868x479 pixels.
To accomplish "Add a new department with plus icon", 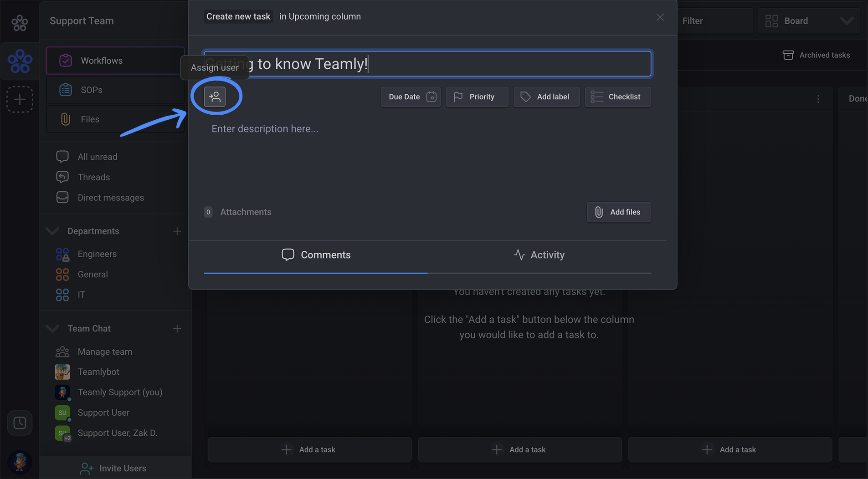I will click(x=177, y=231).
